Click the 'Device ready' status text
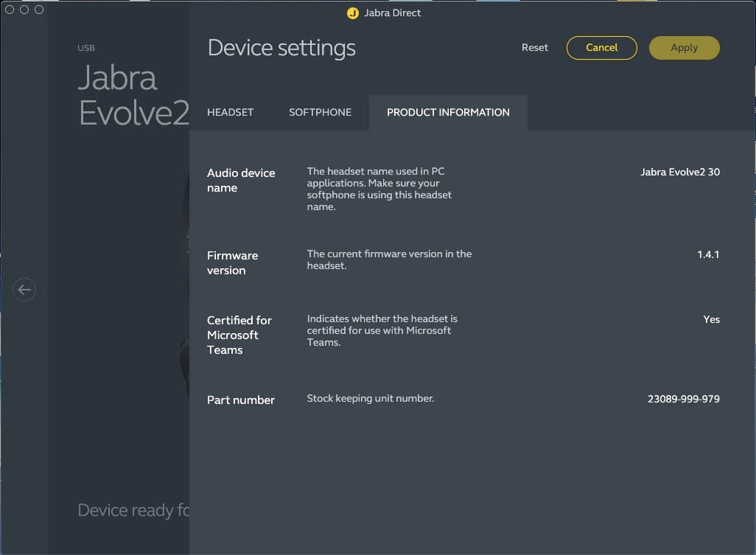 coord(133,510)
